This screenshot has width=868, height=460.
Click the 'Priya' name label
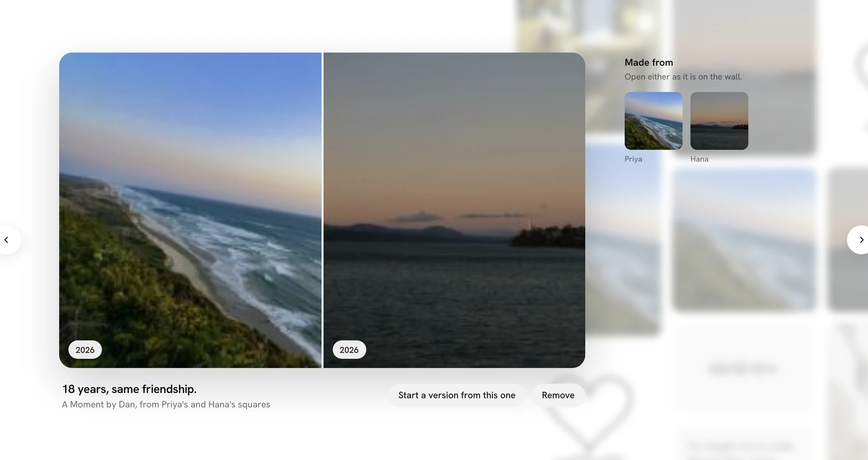[633, 159]
